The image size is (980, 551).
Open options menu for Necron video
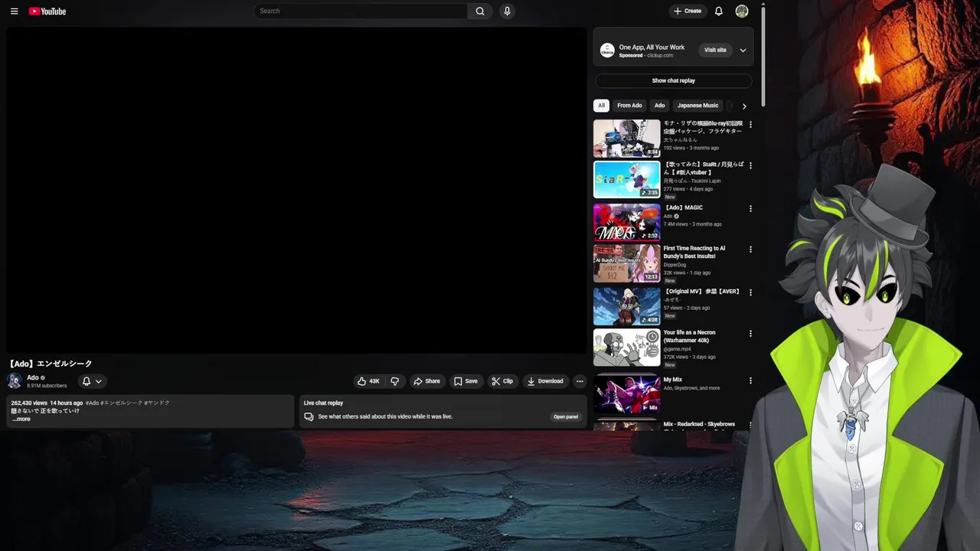point(750,334)
